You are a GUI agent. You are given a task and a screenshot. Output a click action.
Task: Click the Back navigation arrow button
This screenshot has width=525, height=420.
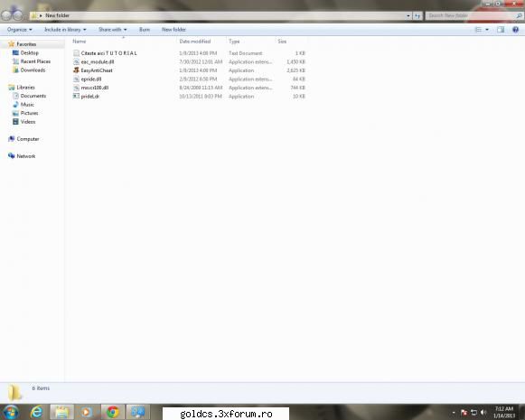[6, 15]
